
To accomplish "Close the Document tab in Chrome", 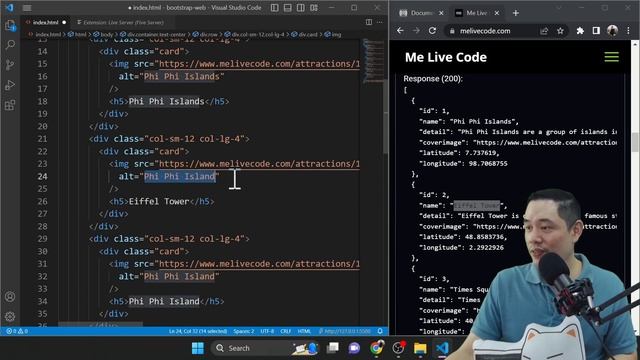I will pyautogui.click(x=441, y=13).
